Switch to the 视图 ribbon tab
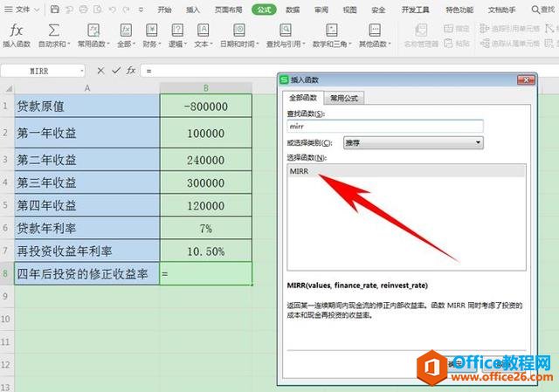Viewport: 559px width, 392px height. click(349, 10)
